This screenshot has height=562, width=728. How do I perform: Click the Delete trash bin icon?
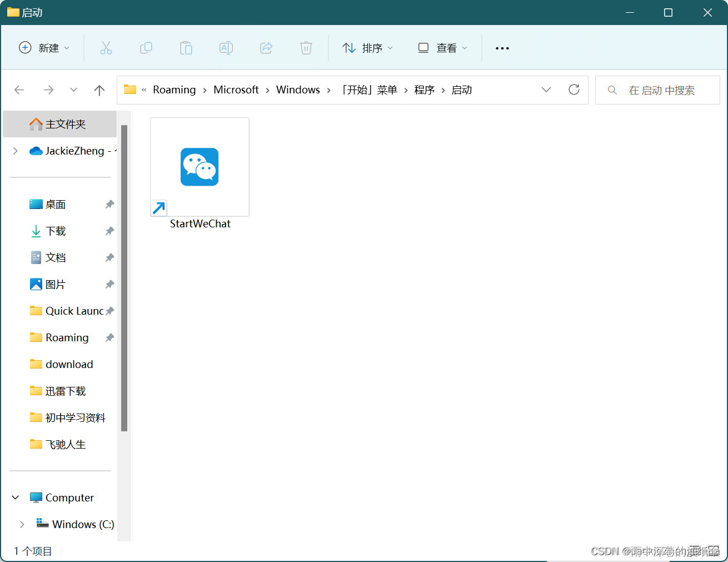pyautogui.click(x=306, y=48)
